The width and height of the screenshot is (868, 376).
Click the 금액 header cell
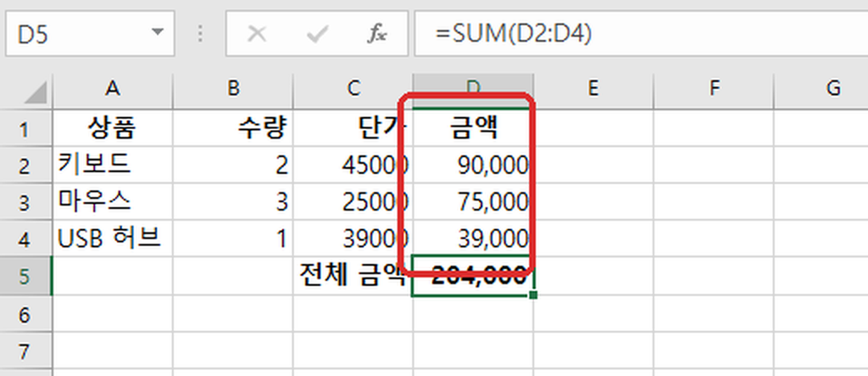point(473,129)
